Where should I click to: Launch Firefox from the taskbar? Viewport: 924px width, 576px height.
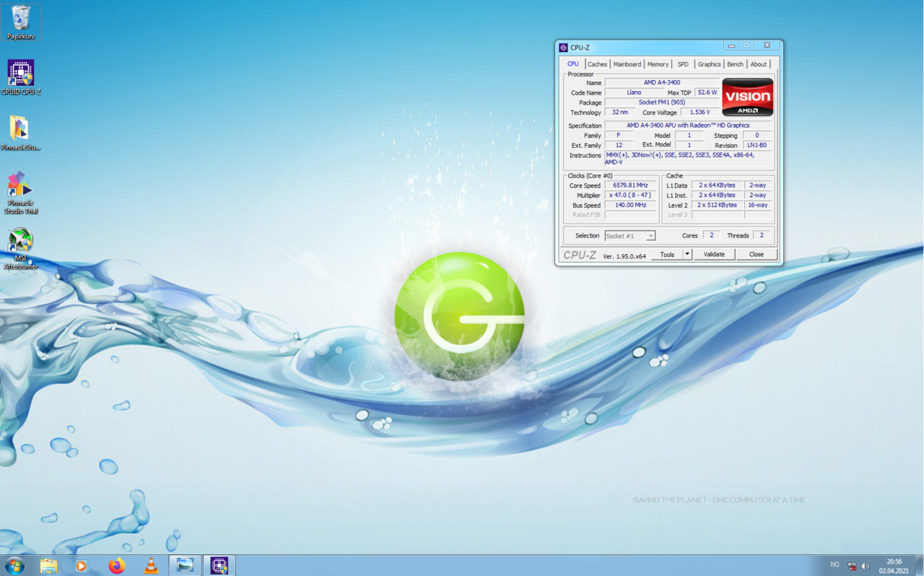116,565
